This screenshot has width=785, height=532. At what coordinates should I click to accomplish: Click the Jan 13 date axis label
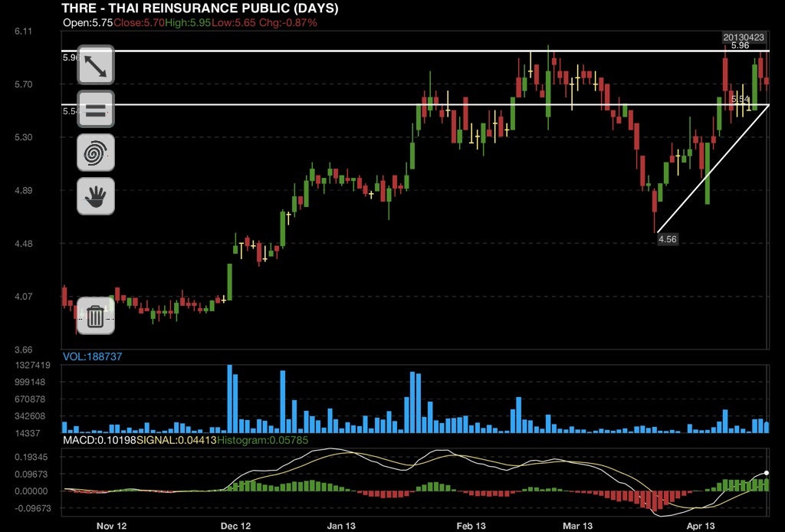[x=341, y=526]
